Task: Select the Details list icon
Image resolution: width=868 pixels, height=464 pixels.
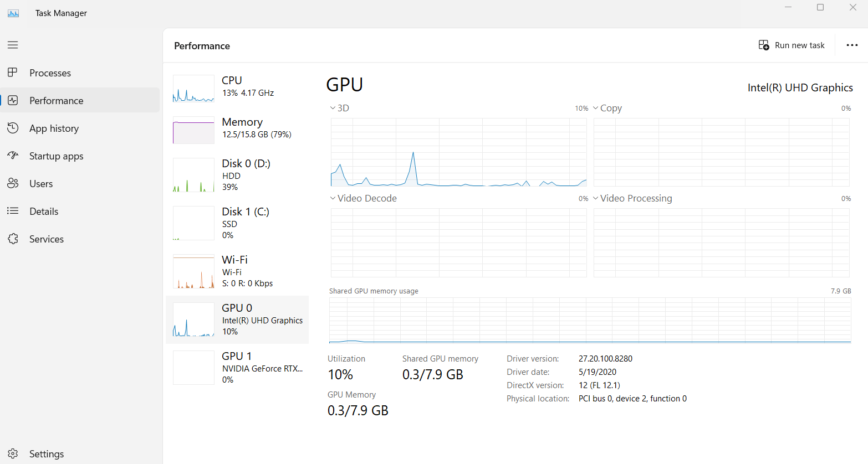Action: (x=13, y=211)
